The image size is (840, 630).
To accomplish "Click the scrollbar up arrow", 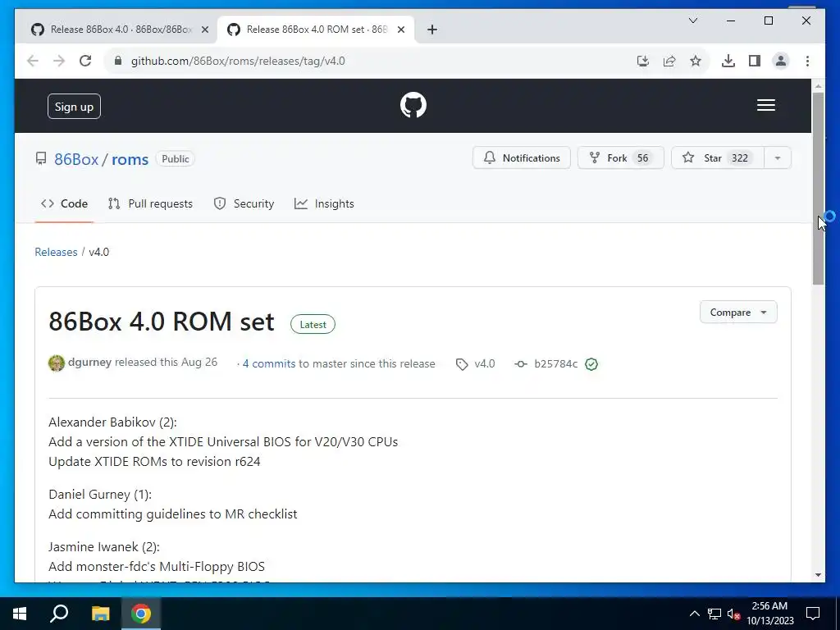I will (x=818, y=85).
